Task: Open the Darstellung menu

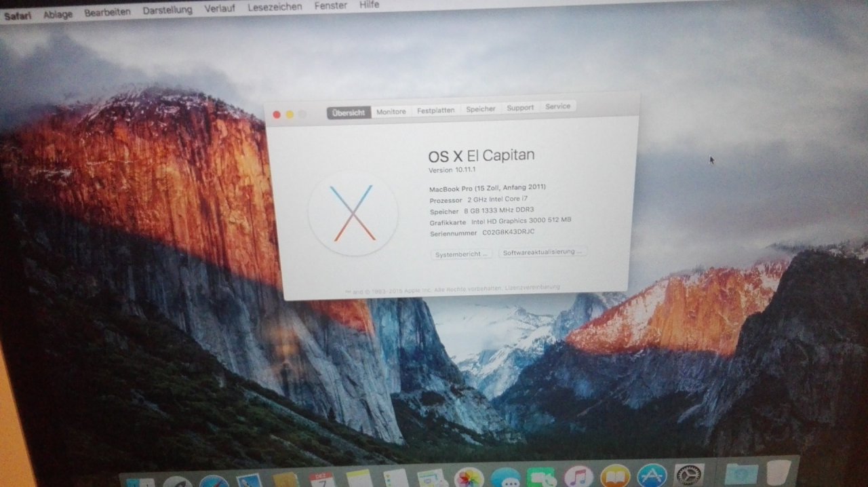Action: 167,10
